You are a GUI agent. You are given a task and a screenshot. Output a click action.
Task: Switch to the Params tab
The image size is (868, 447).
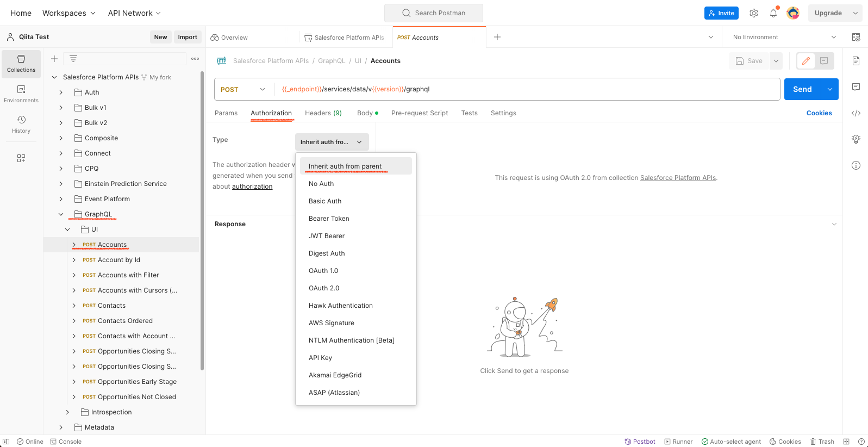[x=226, y=113]
